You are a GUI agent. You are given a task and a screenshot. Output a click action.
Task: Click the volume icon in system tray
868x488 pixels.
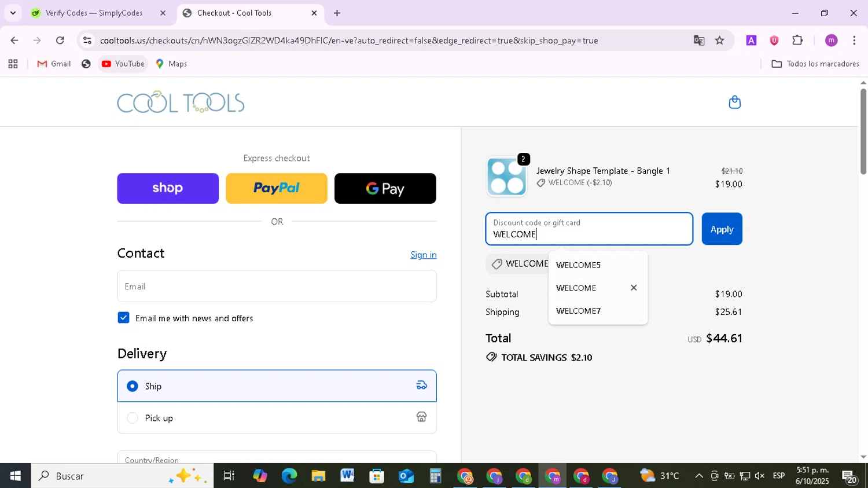point(759,476)
